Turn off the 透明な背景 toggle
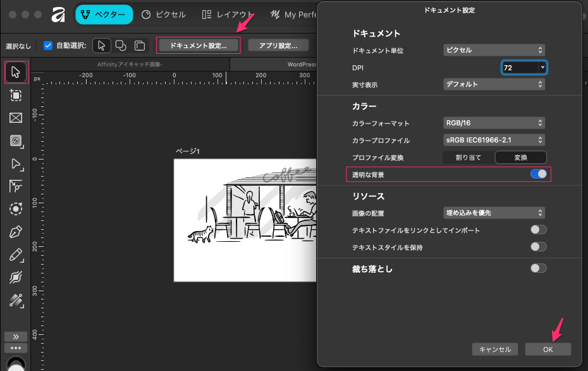The height and width of the screenshot is (371, 588). click(538, 174)
